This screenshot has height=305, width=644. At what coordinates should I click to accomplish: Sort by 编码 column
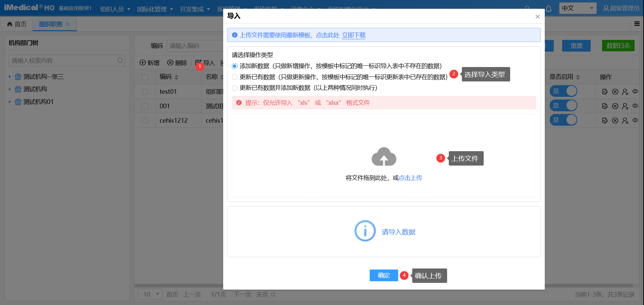pos(176,77)
